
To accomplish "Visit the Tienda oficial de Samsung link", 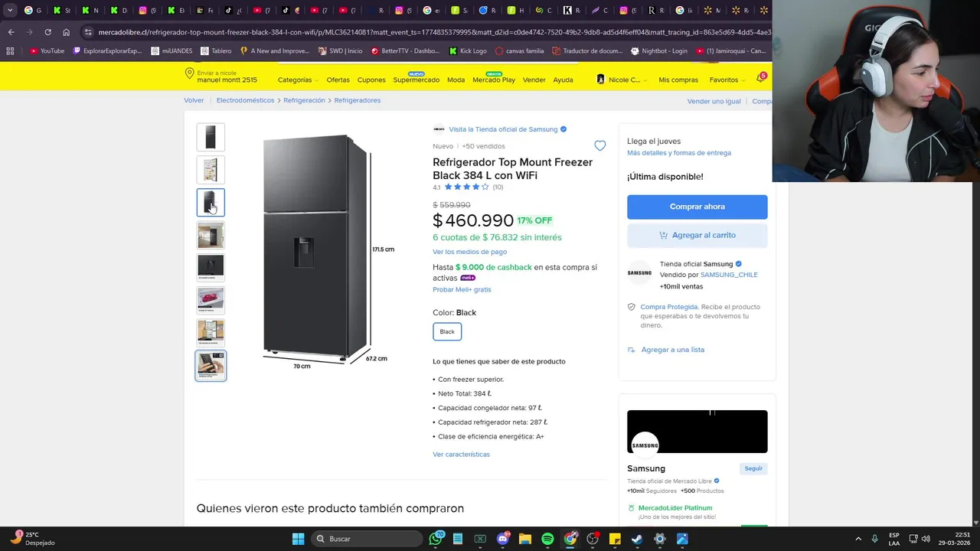I will point(503,129).
